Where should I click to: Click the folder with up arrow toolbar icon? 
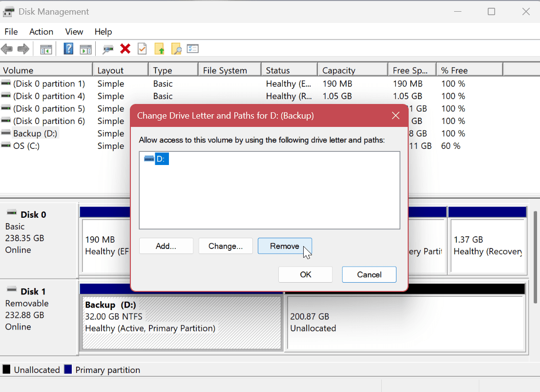[159, 48]
